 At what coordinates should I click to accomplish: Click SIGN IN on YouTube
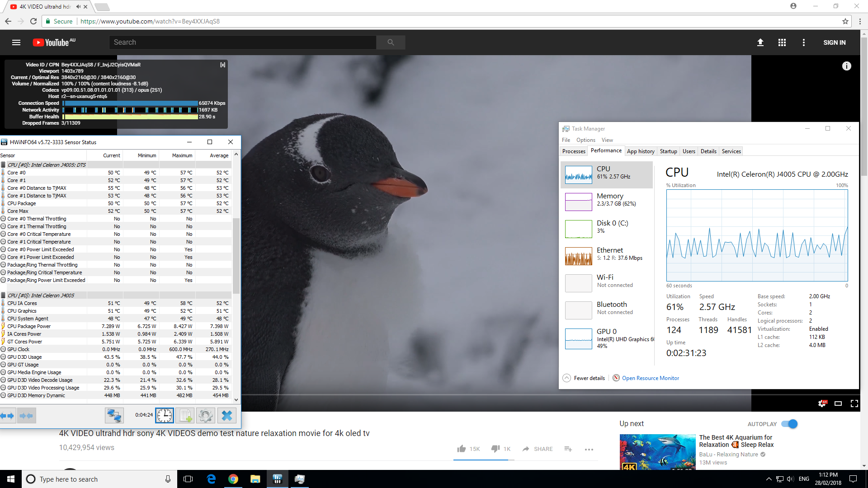pos(835,42)
